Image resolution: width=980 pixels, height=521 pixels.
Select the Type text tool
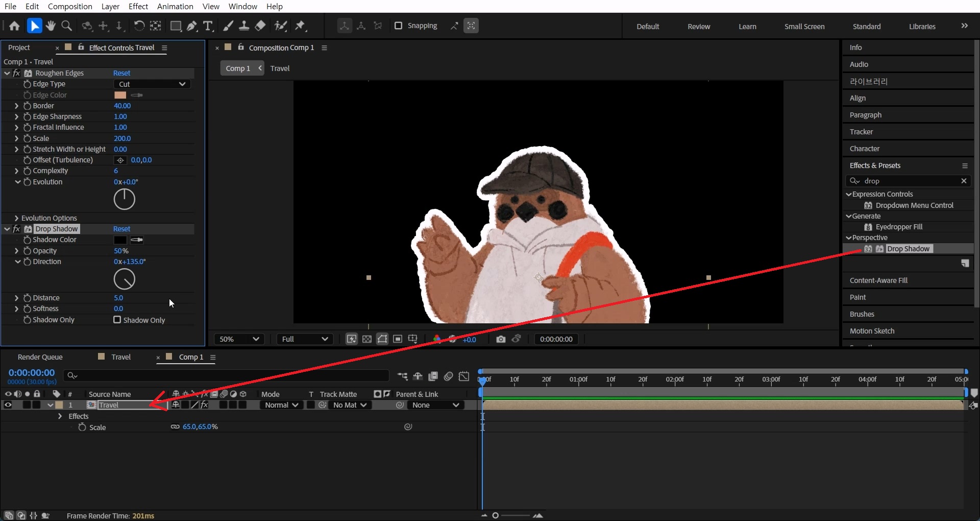pyautogui.click(x=208, y=26)
